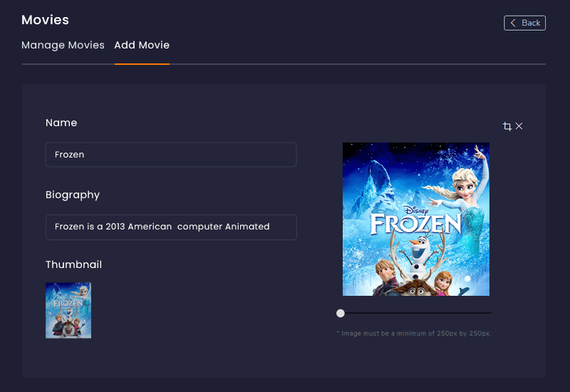This screenshot has width=570, height=392.
Task: Click the middle of the zoom slider track
Action: coord(415,313)
